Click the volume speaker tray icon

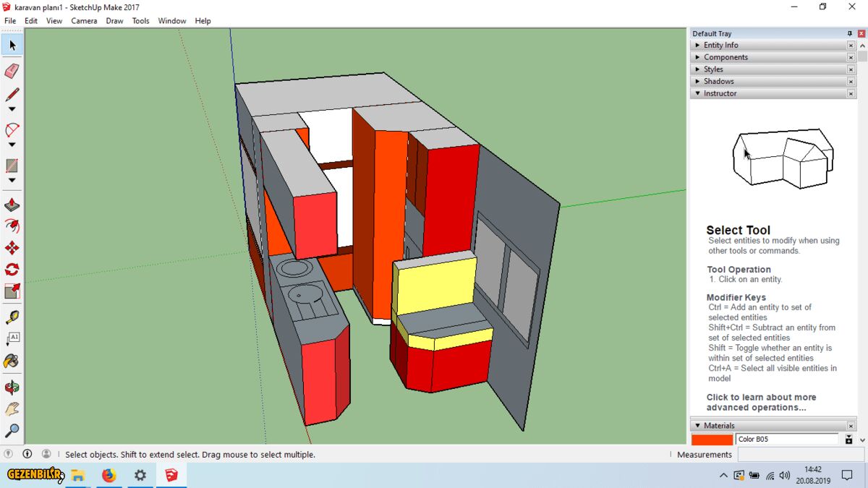click(785, 475)
